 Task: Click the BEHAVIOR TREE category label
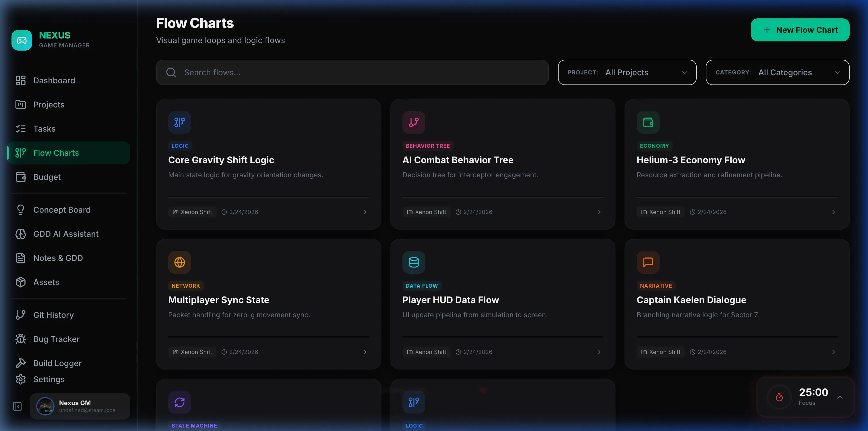click(x=428, y=146)
